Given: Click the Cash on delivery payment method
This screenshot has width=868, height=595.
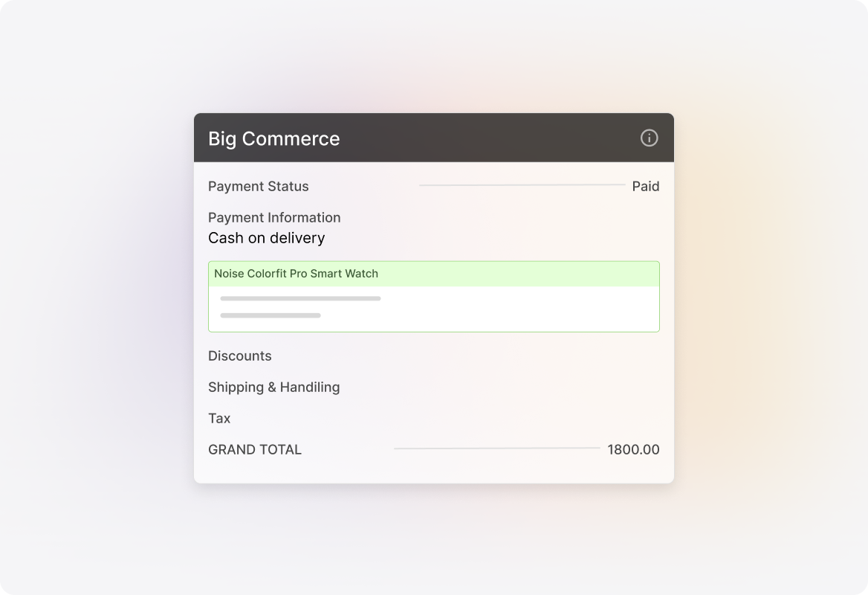Looking at the screenshot, I should pos(266,238).
